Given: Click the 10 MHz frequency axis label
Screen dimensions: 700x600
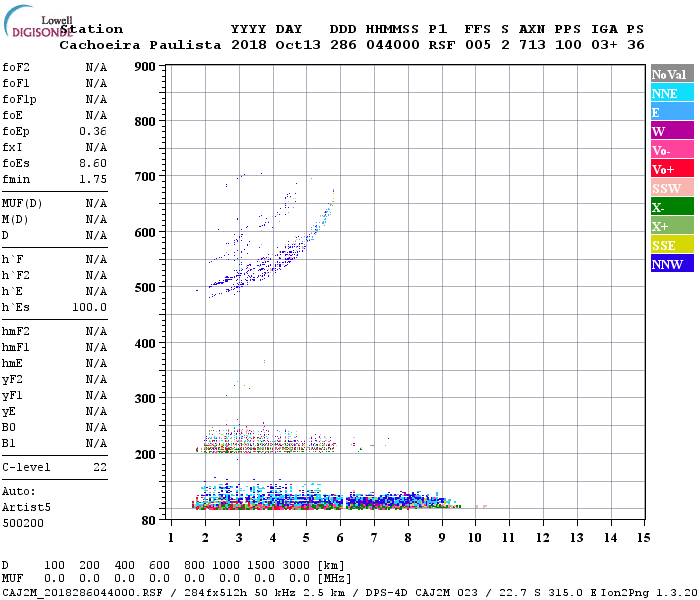Looking at the screenshot, I should tap(475, 537).
